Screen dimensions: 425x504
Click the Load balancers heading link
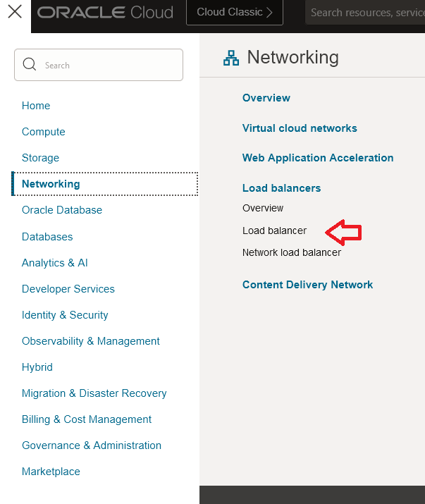[282, 188]
